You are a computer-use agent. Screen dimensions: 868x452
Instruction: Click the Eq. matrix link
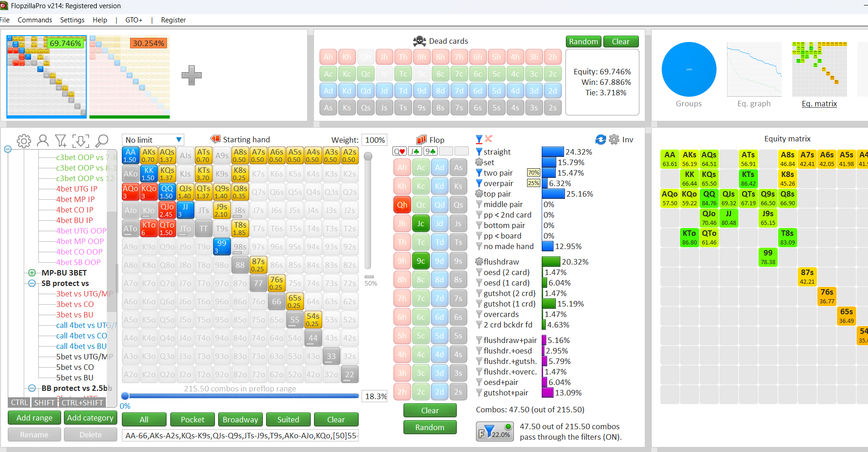(x=819, y=104)
